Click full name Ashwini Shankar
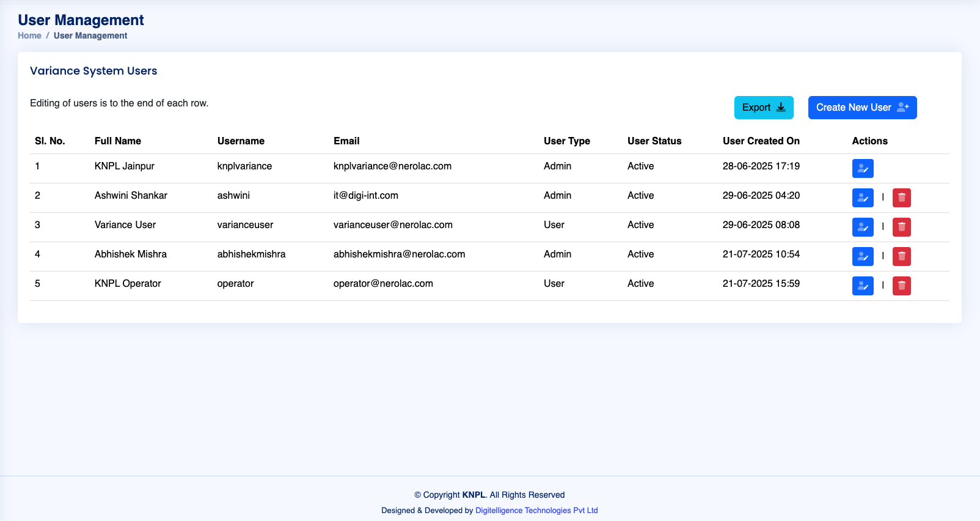 [x=131, y=196]
